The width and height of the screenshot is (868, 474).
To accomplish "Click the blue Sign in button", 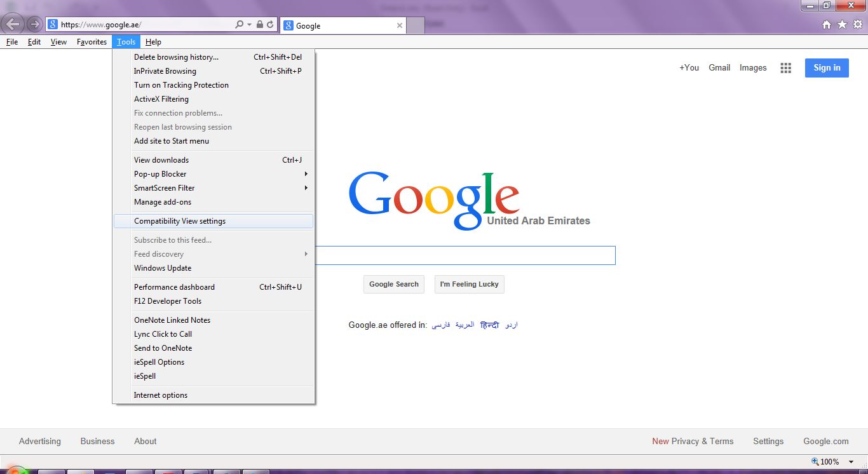I will (x=827, y=68).
